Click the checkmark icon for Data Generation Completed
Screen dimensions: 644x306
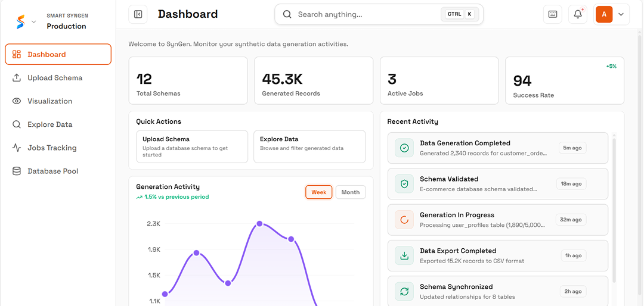click(x=404, y=148)
